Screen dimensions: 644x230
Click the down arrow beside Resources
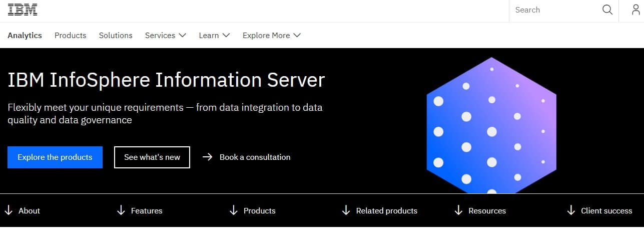(458, 210)
